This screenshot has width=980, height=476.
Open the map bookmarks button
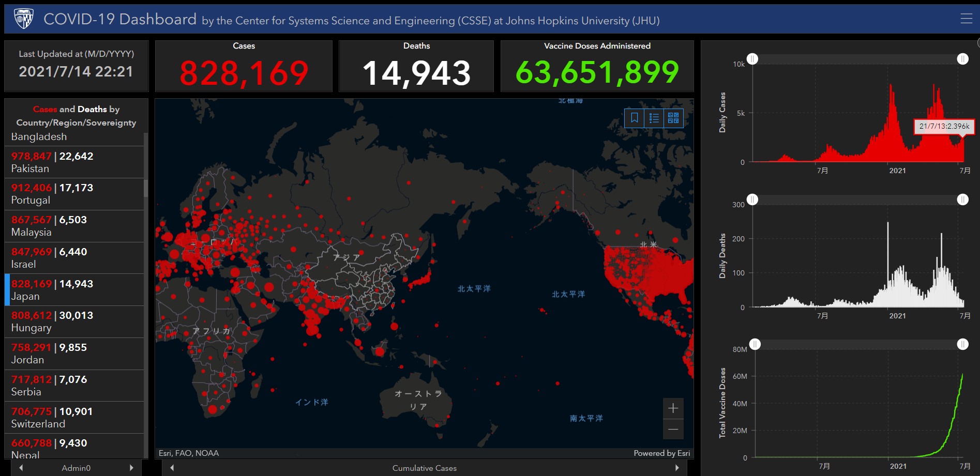[635, 118]
